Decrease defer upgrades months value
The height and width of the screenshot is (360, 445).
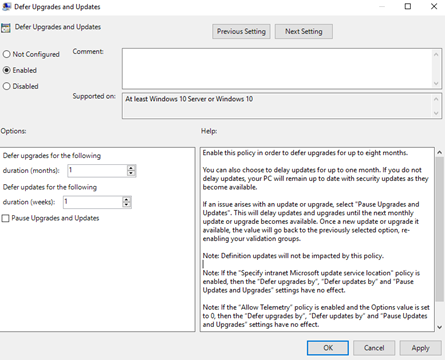(131, 173)
